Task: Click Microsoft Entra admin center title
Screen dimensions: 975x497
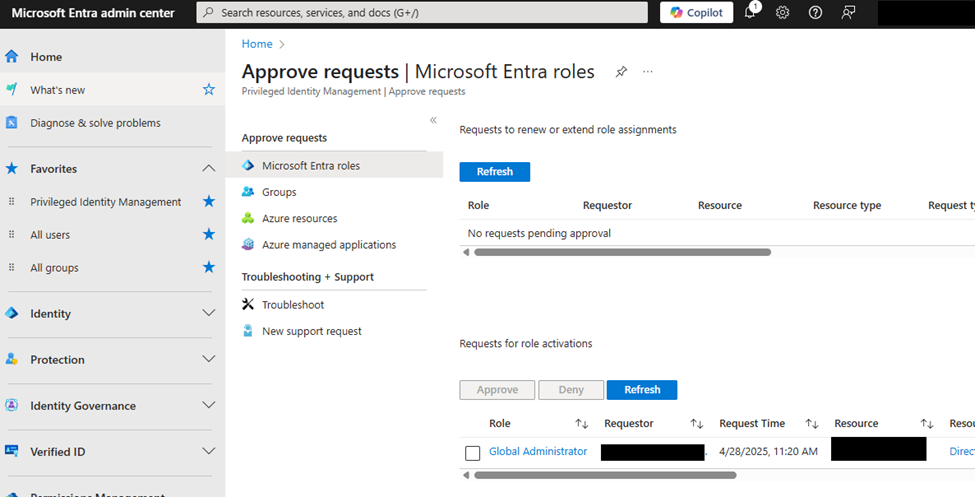Action: (93, 12)
